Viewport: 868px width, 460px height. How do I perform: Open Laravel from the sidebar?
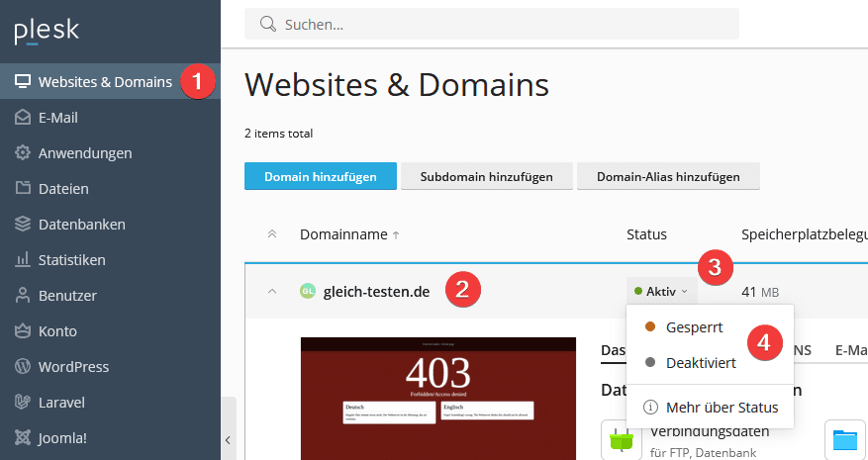pyautogui.click(x=61, y=403)
